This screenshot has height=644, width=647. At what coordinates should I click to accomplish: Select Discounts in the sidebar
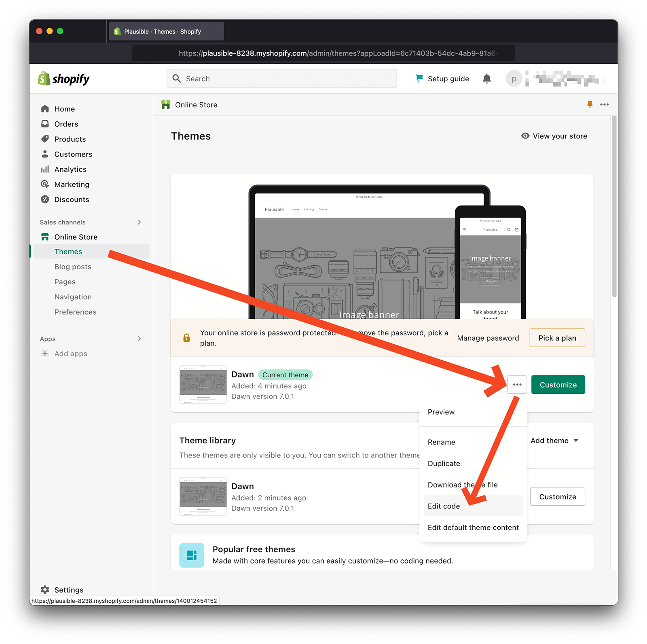pos(72,199)
